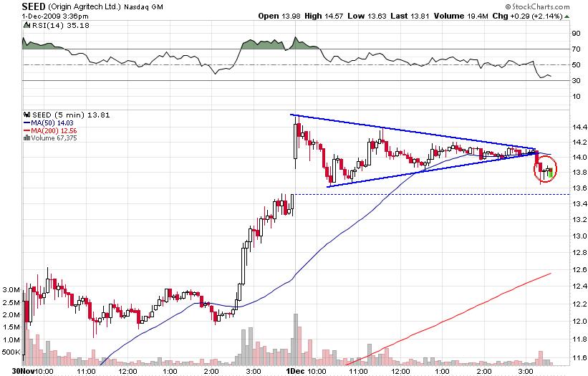
Task: Click the 12.6 price axis label
Action: click(579, 269)
